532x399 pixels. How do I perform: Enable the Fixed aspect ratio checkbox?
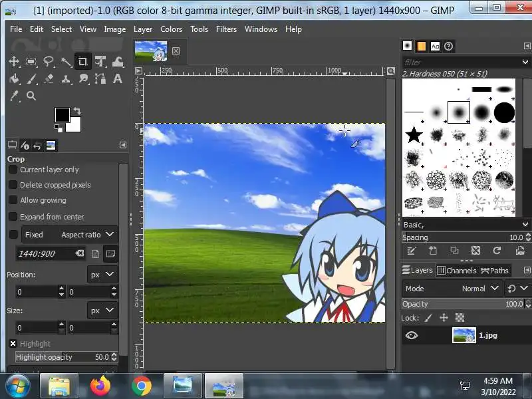point(13,235)
